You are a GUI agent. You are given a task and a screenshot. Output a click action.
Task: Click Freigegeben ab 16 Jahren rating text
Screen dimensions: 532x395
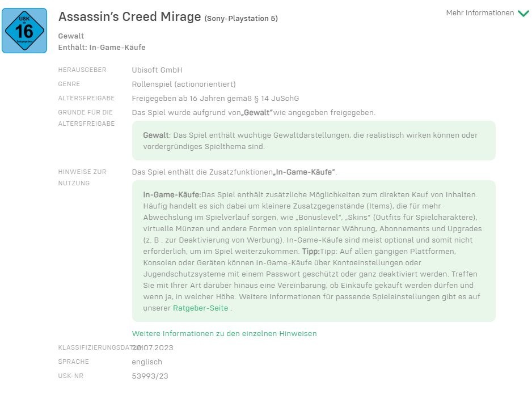point(215,99)
